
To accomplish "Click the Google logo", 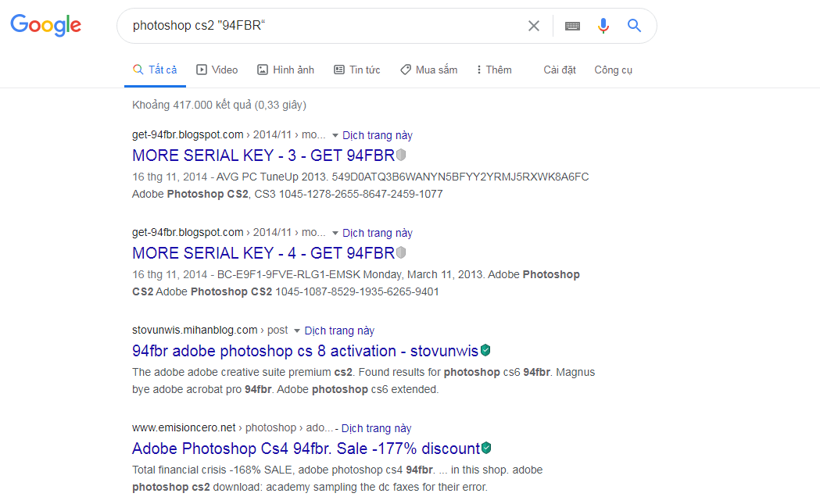I will pyautogui.click(x=45, y=25).
